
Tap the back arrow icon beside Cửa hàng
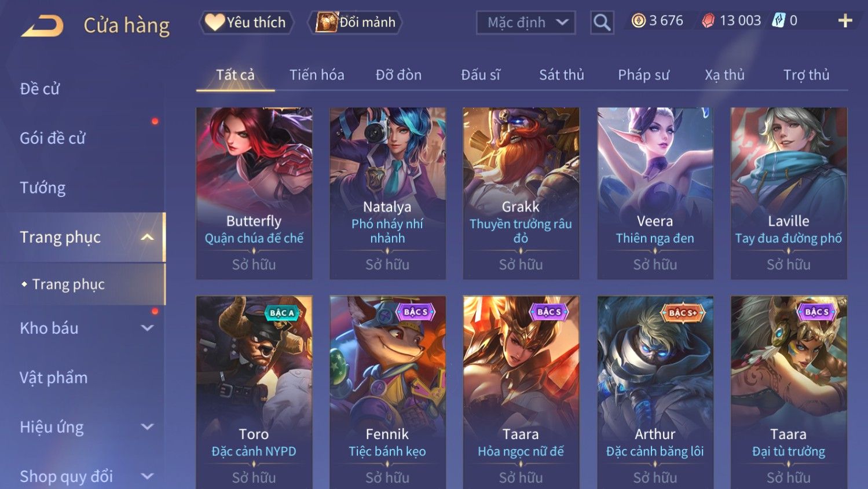(x=42, y=25)
